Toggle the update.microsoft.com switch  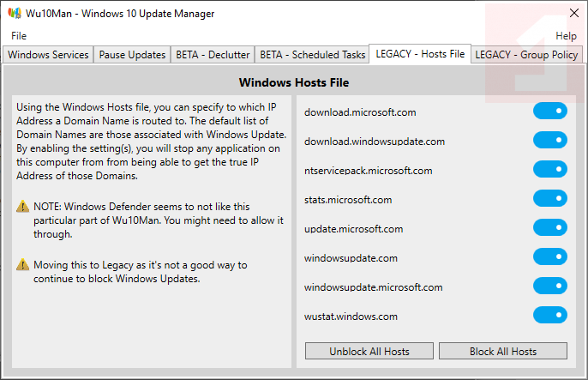[x=550, y=228]
